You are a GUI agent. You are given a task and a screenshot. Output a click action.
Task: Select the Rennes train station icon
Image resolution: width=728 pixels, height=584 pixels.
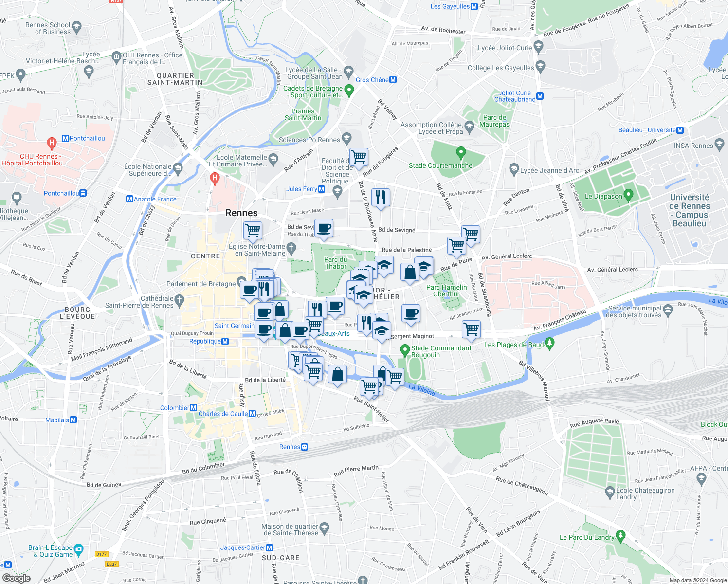click(305, 447)
